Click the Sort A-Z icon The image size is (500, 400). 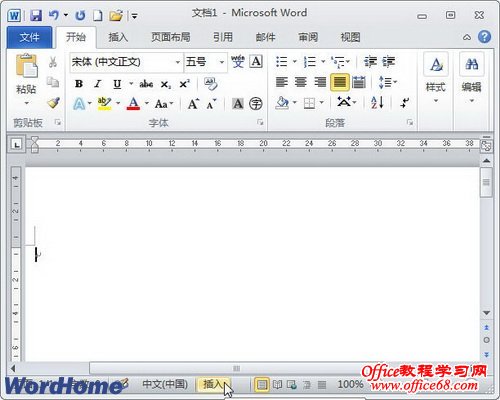(377, 102)
